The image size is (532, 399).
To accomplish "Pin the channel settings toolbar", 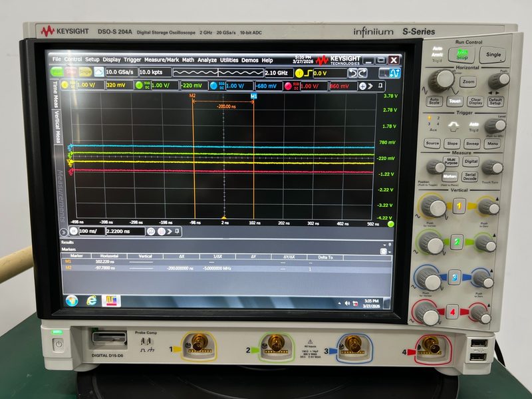I will [380, 86].
